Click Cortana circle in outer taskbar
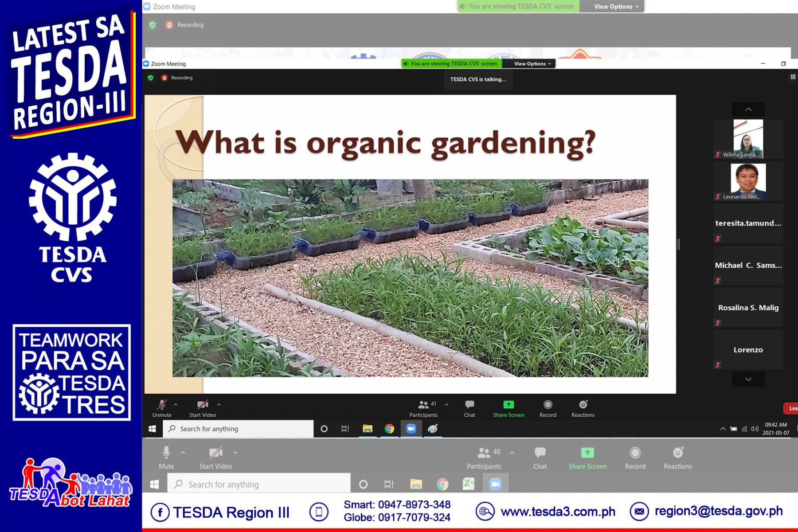The image size is (798, 532). pyautogui.click(x=363, y=484)
